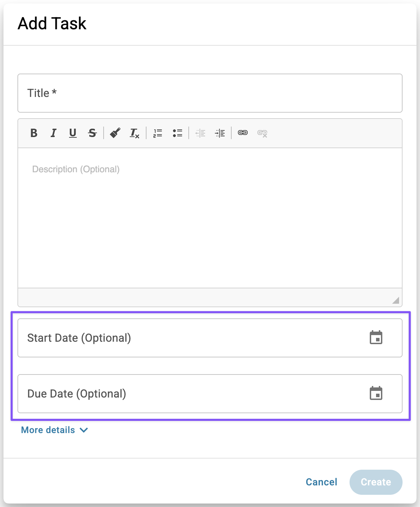Focus the Title input field
The image size is (420, 507).
(x=210, y=93)
